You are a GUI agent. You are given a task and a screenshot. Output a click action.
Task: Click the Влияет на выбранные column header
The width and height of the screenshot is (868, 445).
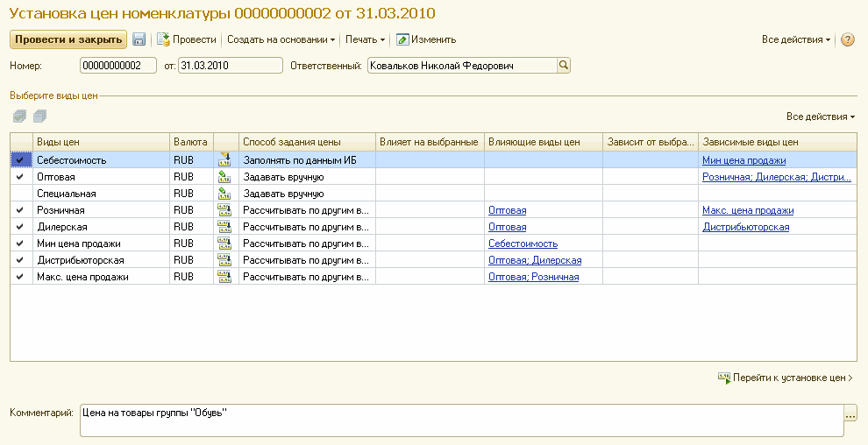tap(430, 142)
